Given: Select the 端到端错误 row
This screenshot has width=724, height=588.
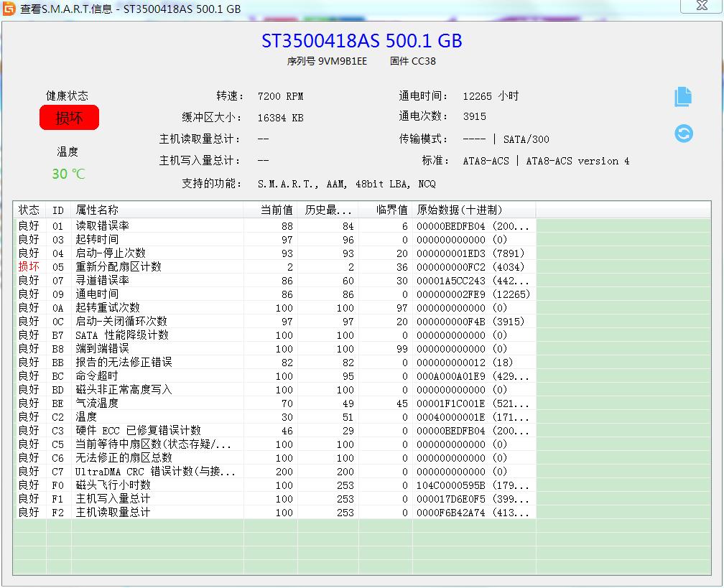Looking at the screenshot, I should point(274,349).
